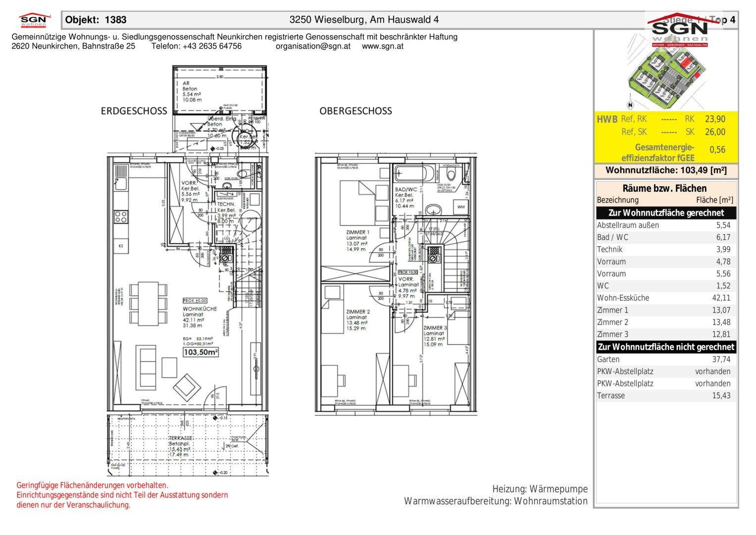Click the BAD/WC Ker.Bel. label
The width and height of the screenshot is (756, 535).
pyautogui.click(x=407, y=198)
